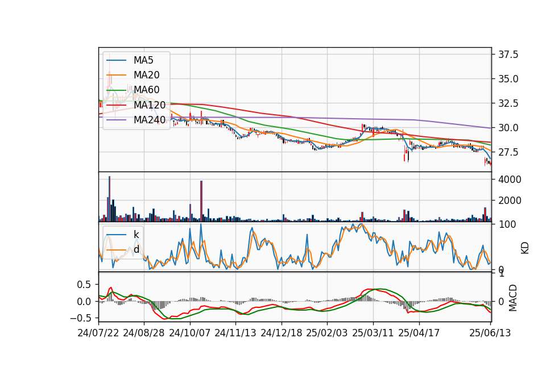Click the orange MA20 legend line sample

pos(116,75)
